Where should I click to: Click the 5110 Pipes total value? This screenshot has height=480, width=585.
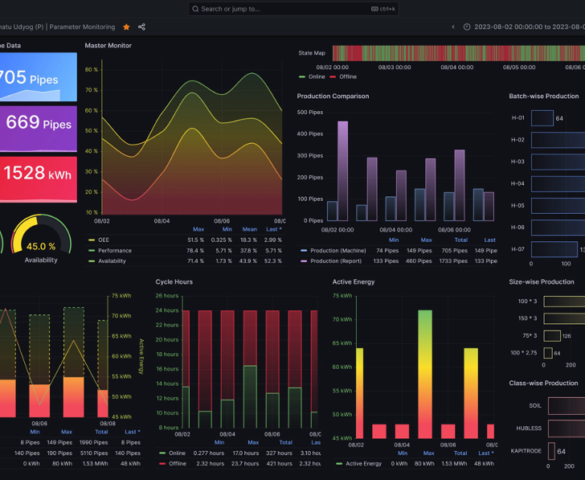[94, 453]
